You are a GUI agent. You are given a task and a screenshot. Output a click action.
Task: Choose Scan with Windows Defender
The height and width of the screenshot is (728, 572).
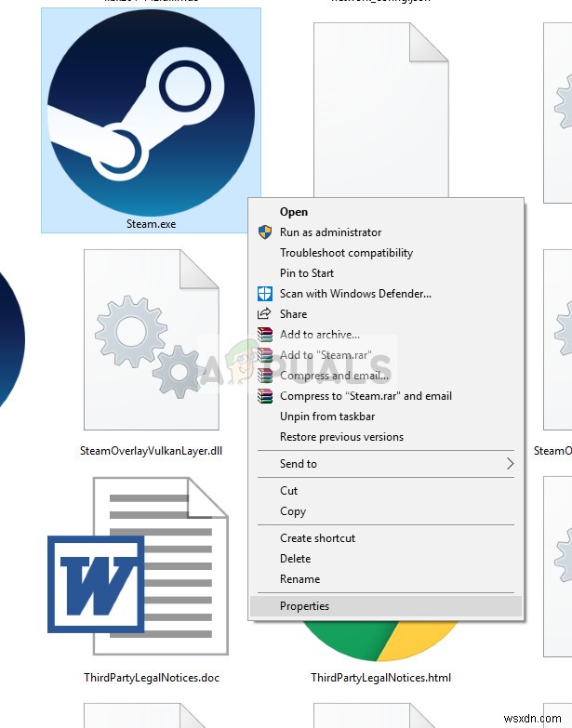pyautogui.click(x=386, y=294)
